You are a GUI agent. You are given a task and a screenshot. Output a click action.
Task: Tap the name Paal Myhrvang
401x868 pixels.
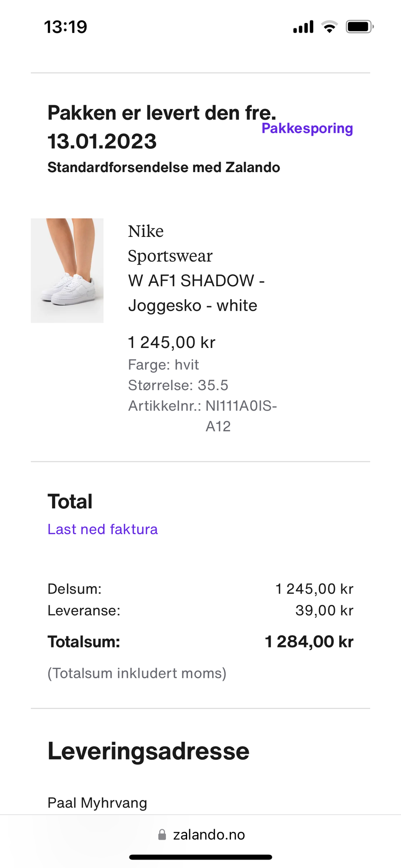click(x=97, y=802)
